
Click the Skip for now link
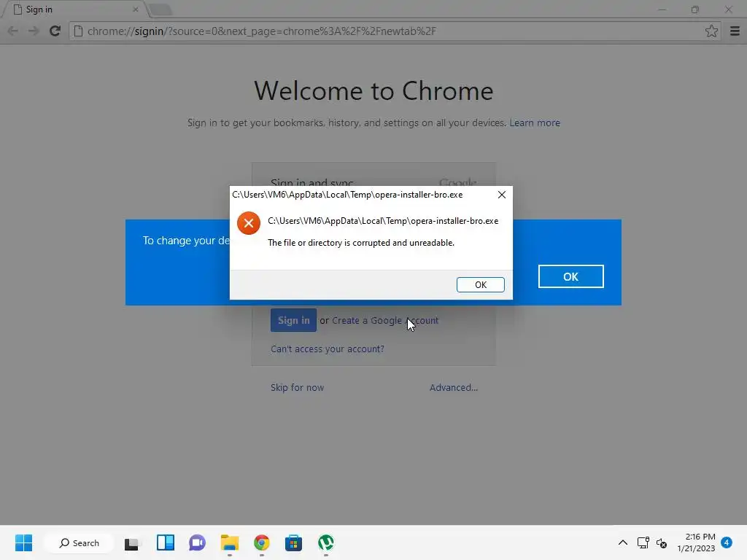pos(298,388)
